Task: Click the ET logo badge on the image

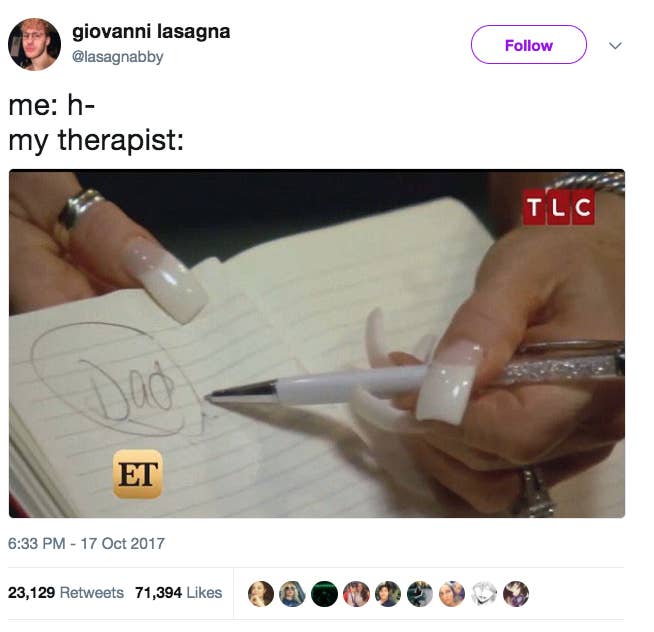Action: [x=138, y=474]
